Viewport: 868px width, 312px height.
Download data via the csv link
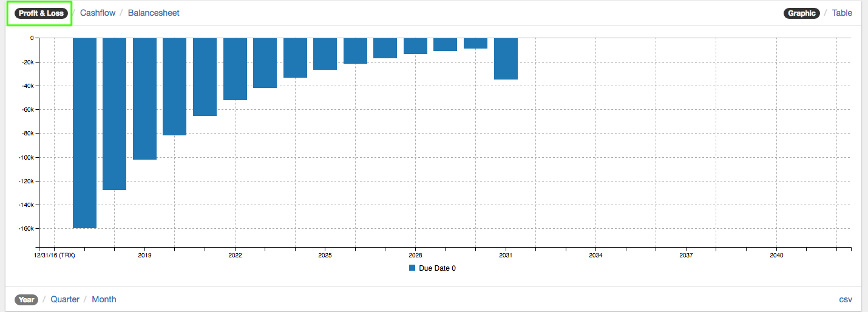point(846,299)
